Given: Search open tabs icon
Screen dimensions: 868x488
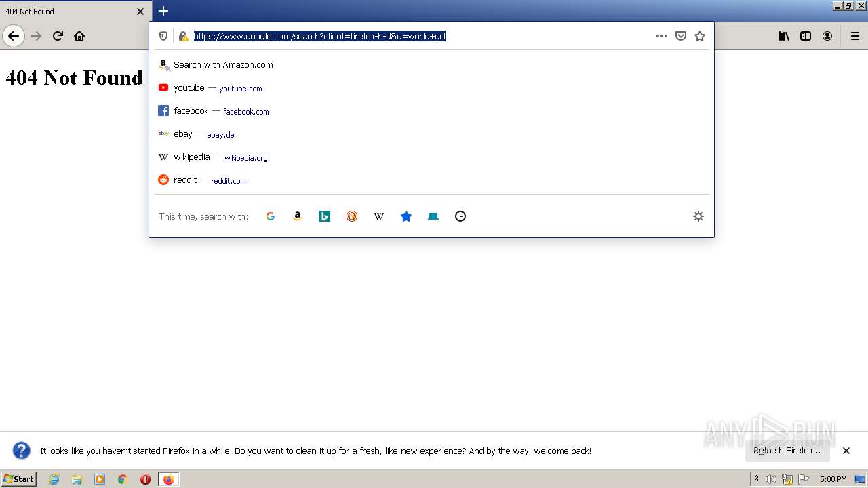Looking at the screenshot, I should pyautogui.click(x=433, y=216).
